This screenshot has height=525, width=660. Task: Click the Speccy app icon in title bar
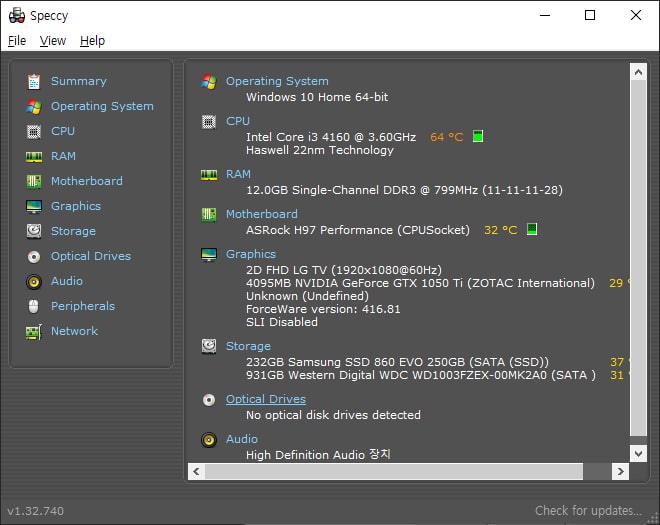click(17, 16)
